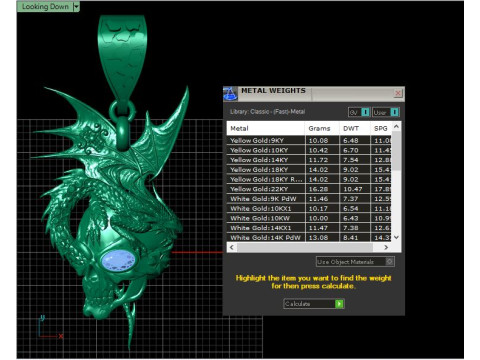Click the 11.72 grams cell
The height and width of the screenshot is (360, 480).
click(x=322, y=160)
